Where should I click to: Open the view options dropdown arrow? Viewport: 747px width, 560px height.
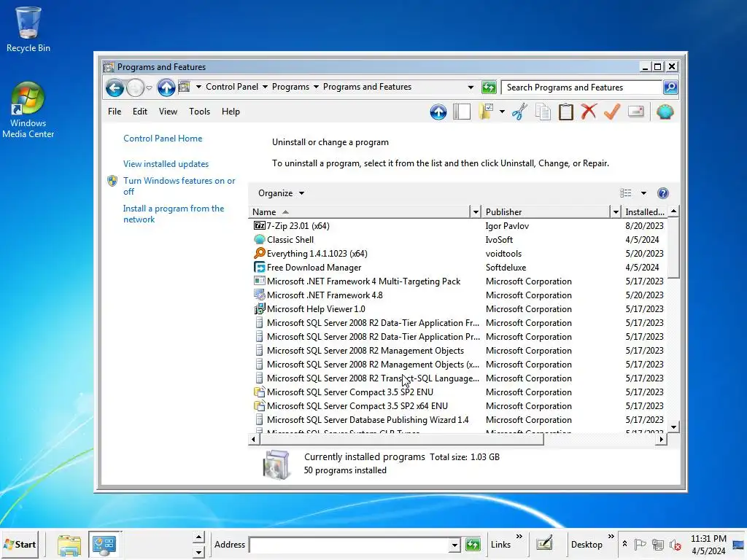tap(643, 193)
